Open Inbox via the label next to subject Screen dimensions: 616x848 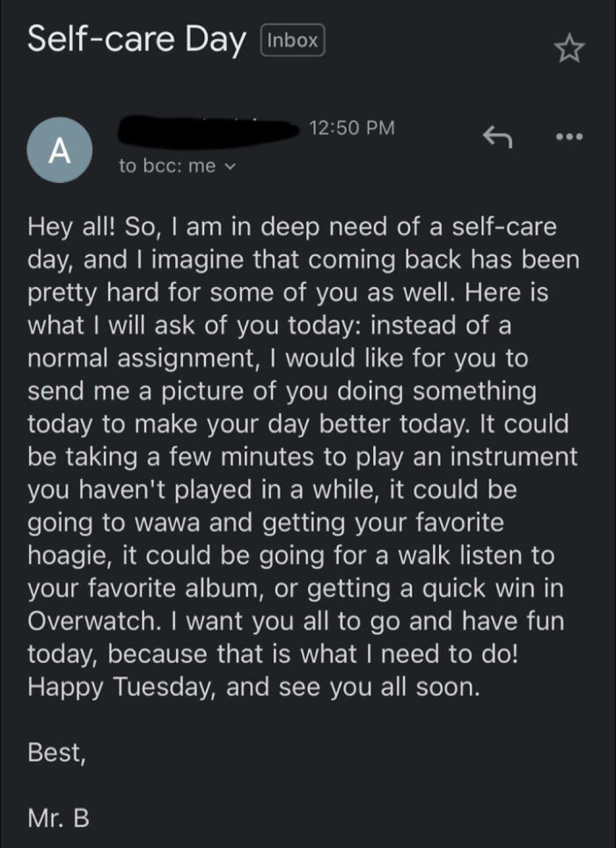pos(291,40)
